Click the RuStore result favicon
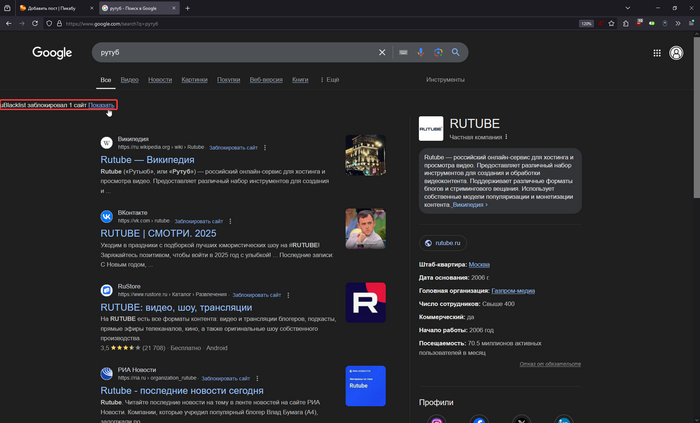 click(x=106, y=290)
